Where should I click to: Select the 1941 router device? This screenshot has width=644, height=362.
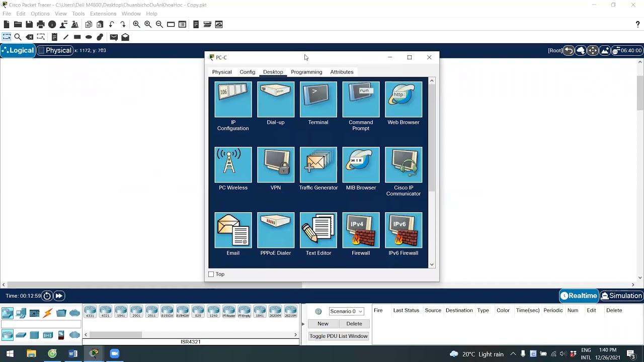click(x=121, y=312)
